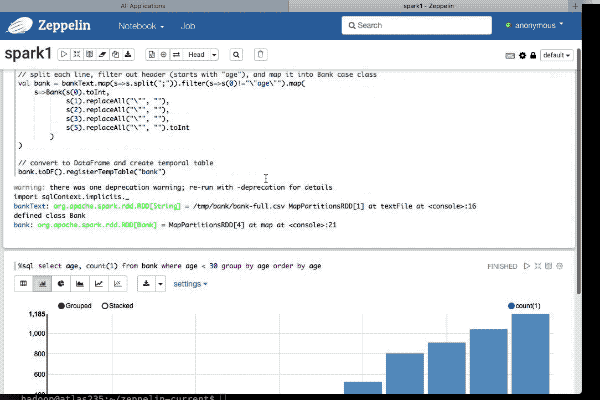Click the page vertical scrollbar
The image size is (600, 400).
tap(579, 171)
